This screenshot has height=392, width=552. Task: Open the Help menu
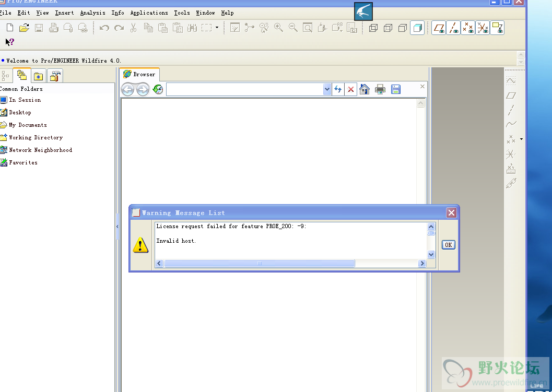[227, 13]
